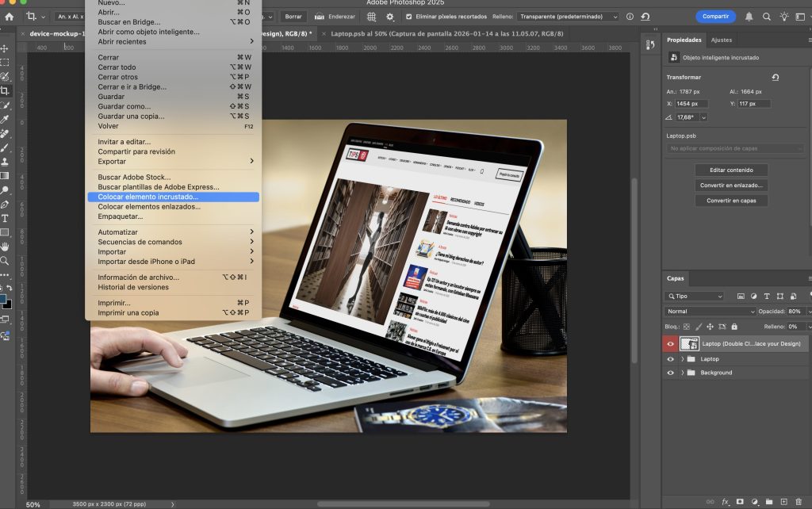The width and height of the screenshot is (812, 509).
Task: Select the Type tool in the toolbar
Action: [5, 217]
